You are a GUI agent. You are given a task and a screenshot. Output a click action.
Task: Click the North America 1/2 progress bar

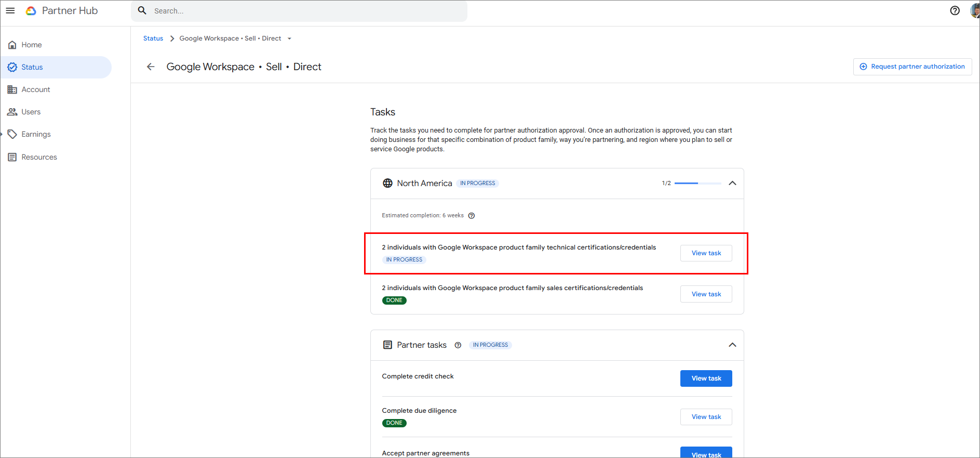coord(698,184)
